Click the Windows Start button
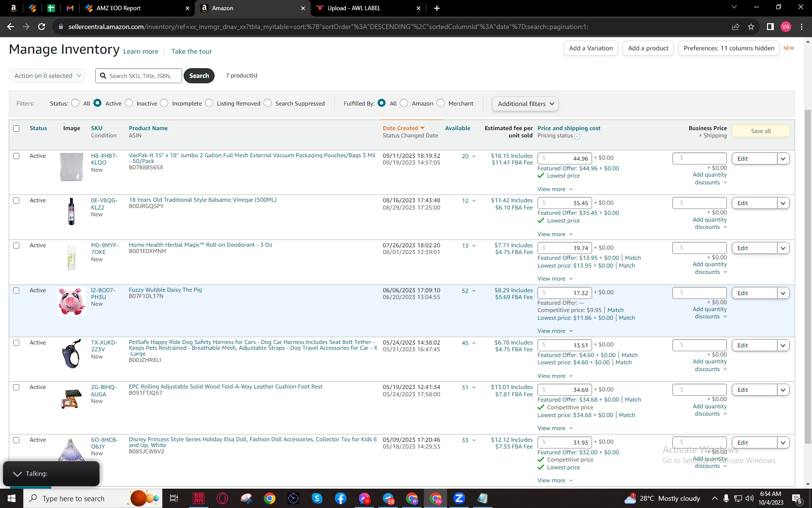The width and height of the screenshot is (812, 508). [x=12, y=498]
